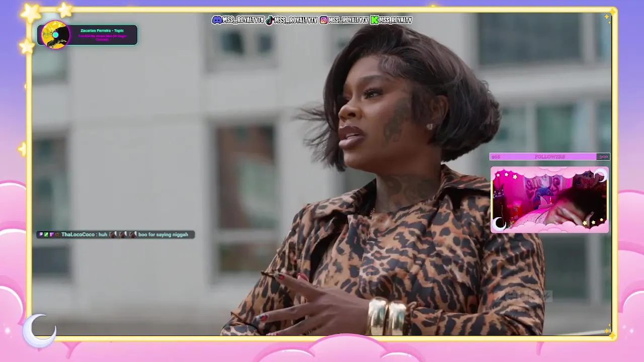Screen dimensions: 644x362
Task: Click the Instagram logo icon
Action: click(x=324, y=20)
